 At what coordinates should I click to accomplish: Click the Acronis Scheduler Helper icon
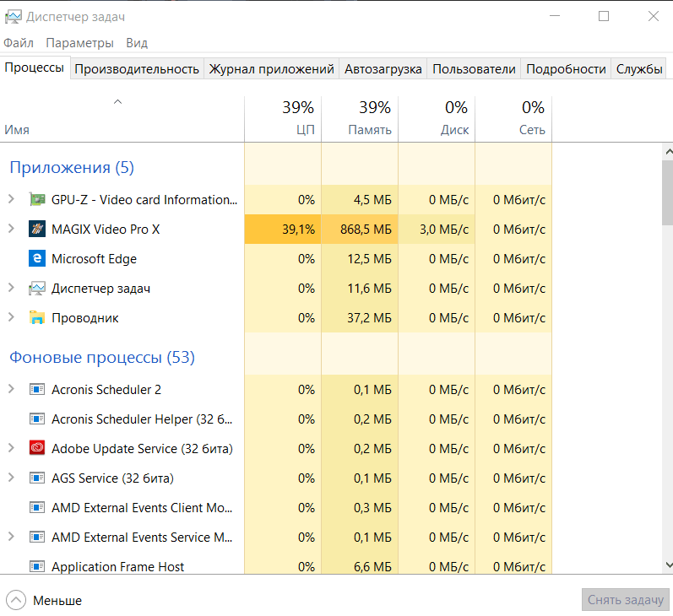click(x=37, y=419)
